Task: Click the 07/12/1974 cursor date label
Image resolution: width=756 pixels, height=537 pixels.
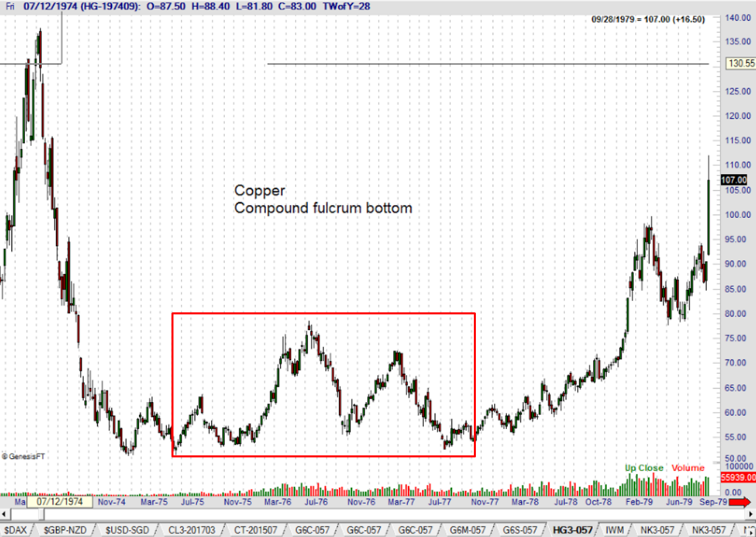Action: (60, 501)
